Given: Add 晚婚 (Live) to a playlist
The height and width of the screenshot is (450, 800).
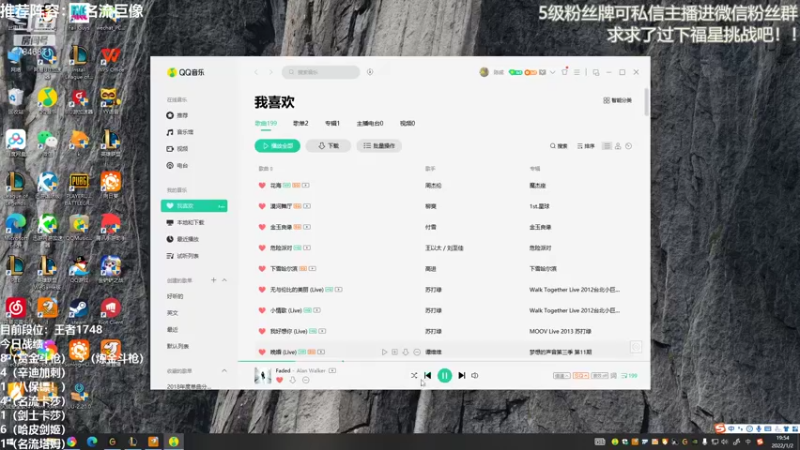Looking at the screenshot, I should point(394,352).
